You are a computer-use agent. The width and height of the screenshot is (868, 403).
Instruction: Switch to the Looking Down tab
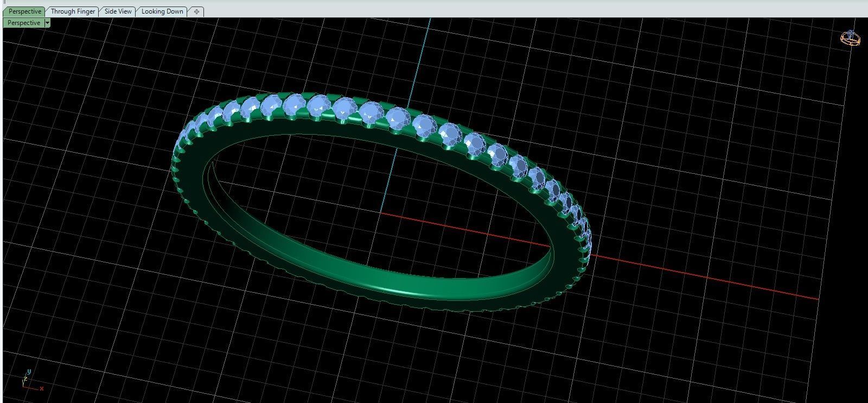pyautogui.click(x=162, y=11)
